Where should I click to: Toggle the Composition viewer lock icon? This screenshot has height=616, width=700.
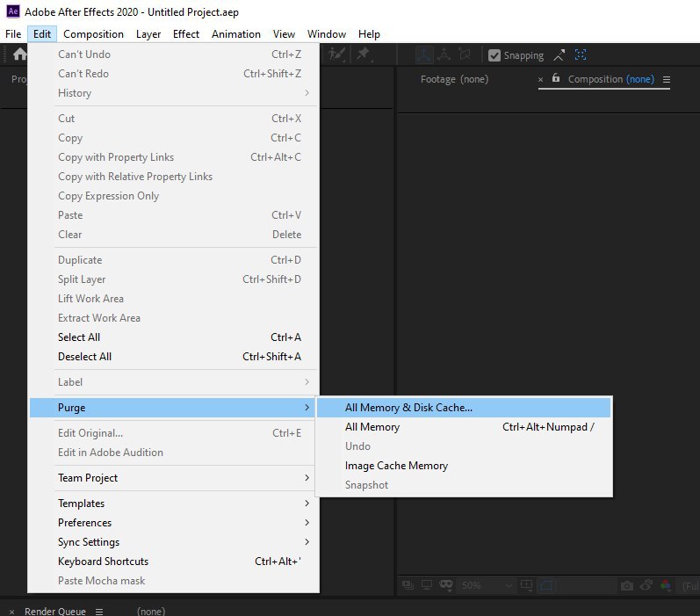tap(556, 78)
